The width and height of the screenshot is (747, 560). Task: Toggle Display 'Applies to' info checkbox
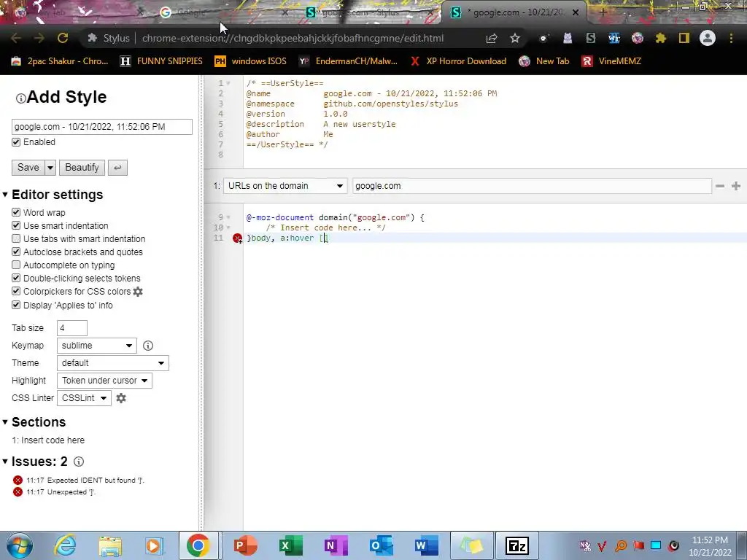[x=16, y=305]
